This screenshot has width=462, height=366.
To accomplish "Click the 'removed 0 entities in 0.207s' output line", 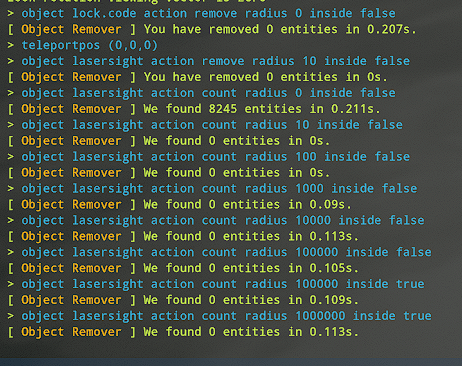I will pos(212,30).
